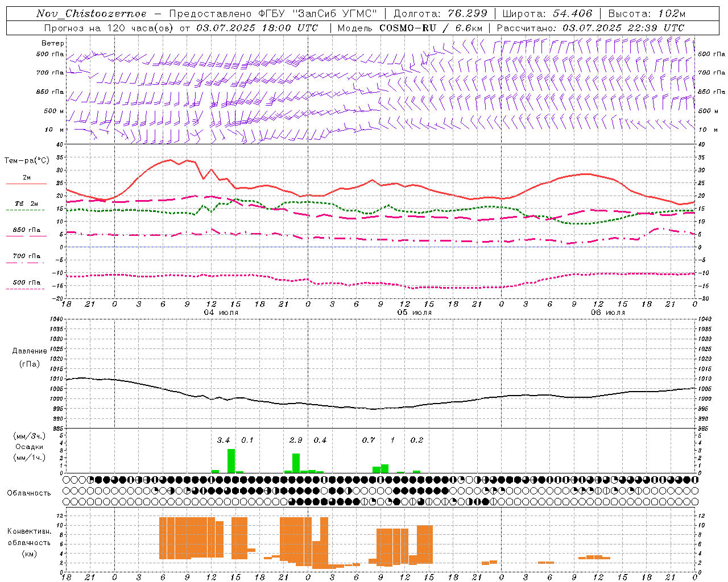Select the 'Высота: 102м' elevation text
728x582 pixels.
[647, 14]
